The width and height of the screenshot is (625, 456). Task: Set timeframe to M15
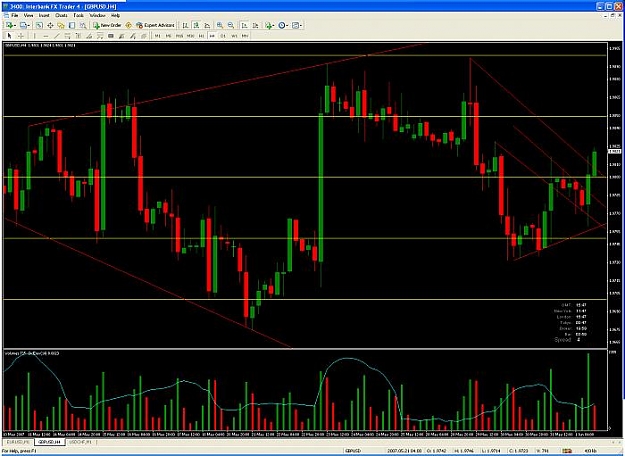coord(179,36)
